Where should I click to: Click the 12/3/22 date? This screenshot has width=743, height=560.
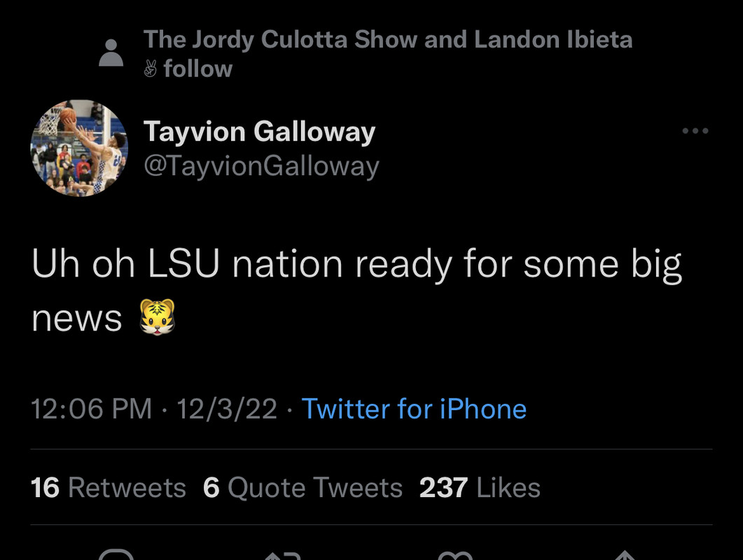226,408
